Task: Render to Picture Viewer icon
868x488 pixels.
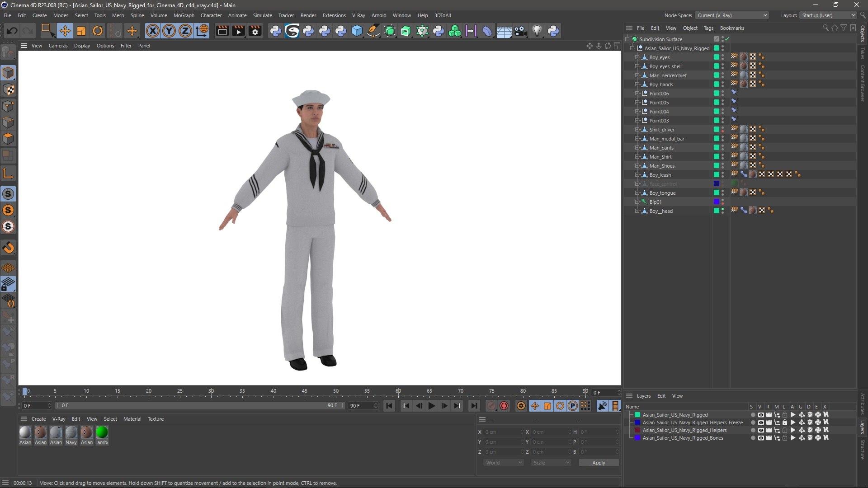Action: pos(238,31)
